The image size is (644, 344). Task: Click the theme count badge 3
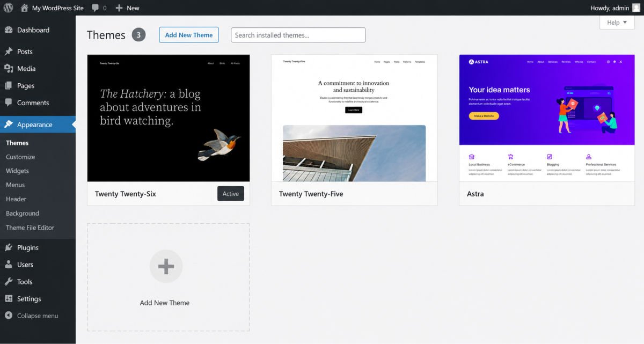click(138, 35)
